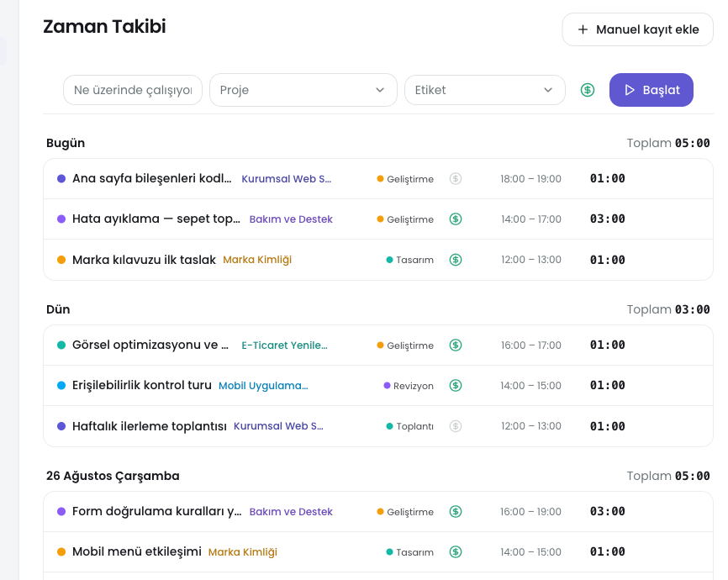This screenshot has width=728, height=580.
Task: Toggle billable icon on Haftalık ilerleme toplantısı row
Action: (x=456, y=426)
